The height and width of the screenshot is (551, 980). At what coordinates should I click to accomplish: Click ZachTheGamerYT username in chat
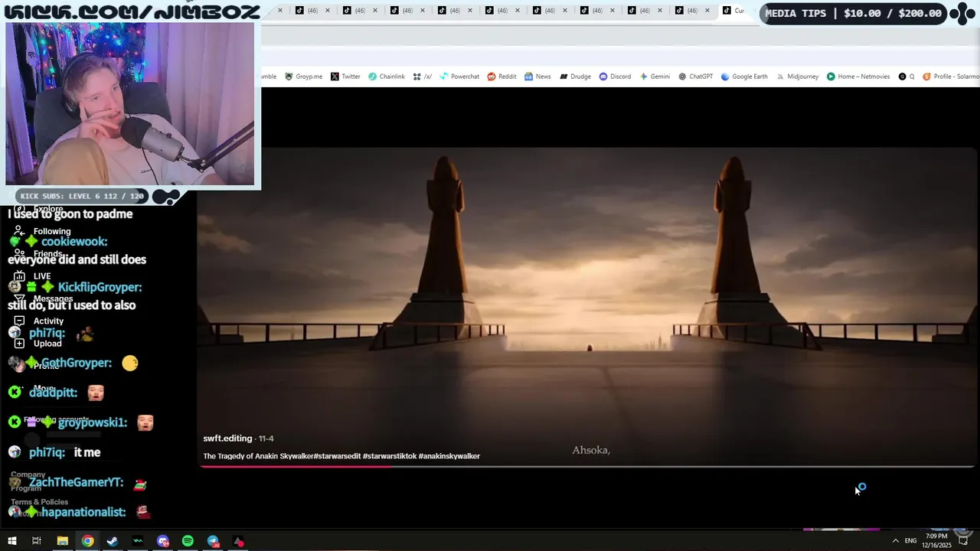[x=77, y=483]
